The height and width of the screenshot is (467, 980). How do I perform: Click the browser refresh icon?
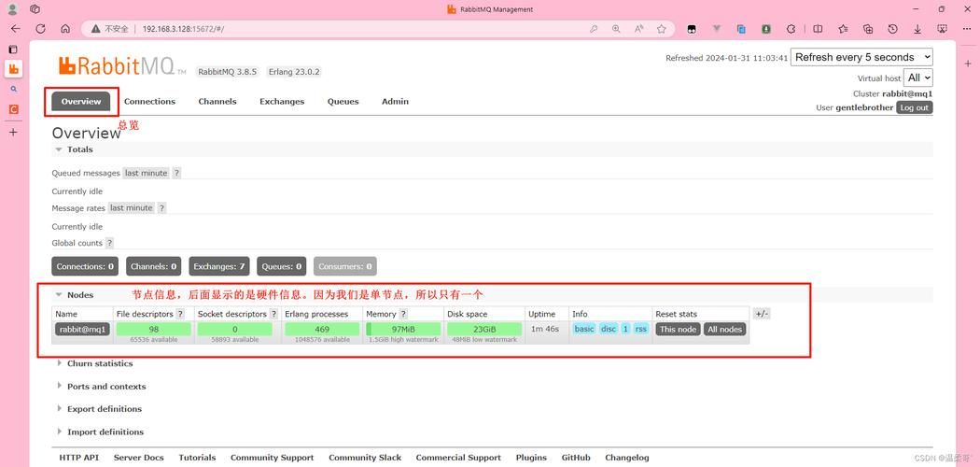(x=40, y=29)
